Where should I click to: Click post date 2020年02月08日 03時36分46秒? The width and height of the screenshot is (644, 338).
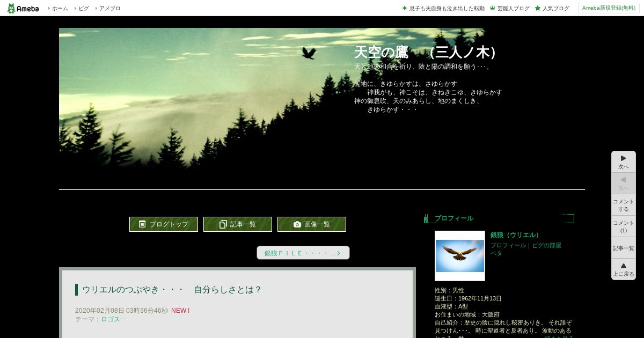pos(121,311)
